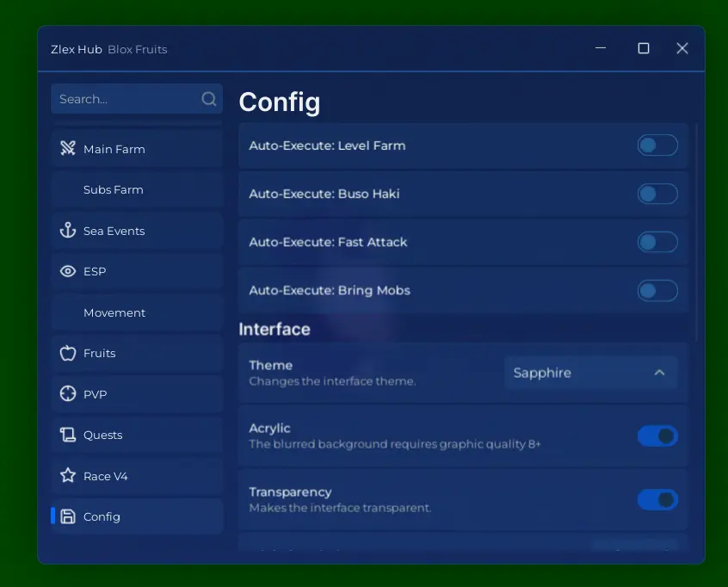728x587 pixels.
Task: Enable Auto-Execute: Level Farm toggle
Action: point(657,145)
